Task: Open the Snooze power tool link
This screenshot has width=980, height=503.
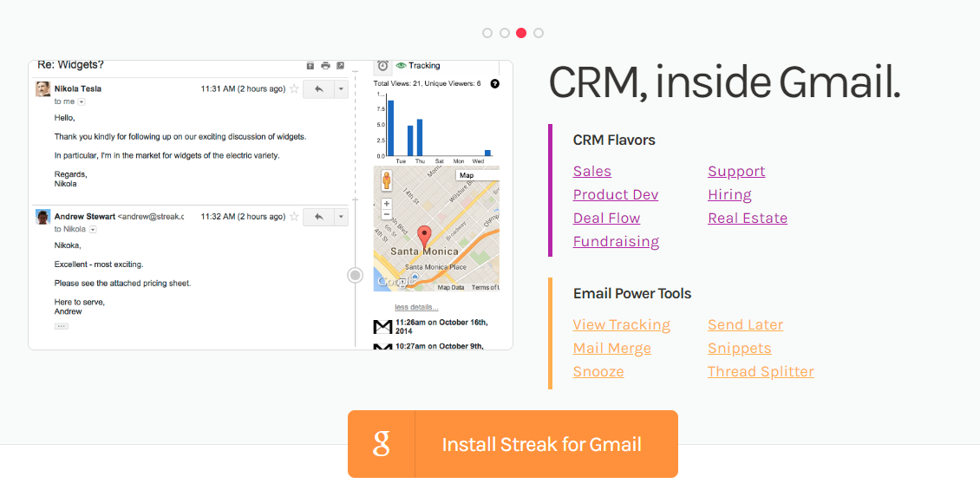Action: pos(598,372)
